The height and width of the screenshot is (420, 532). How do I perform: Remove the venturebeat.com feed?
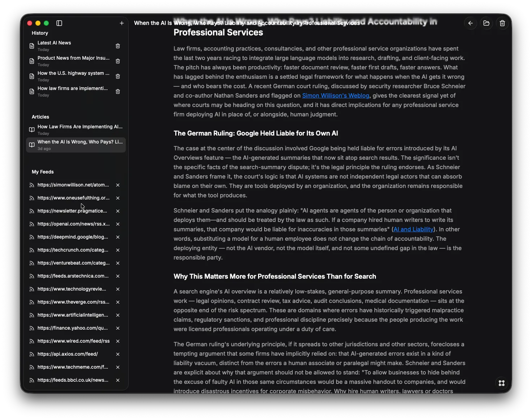point(118,263)
